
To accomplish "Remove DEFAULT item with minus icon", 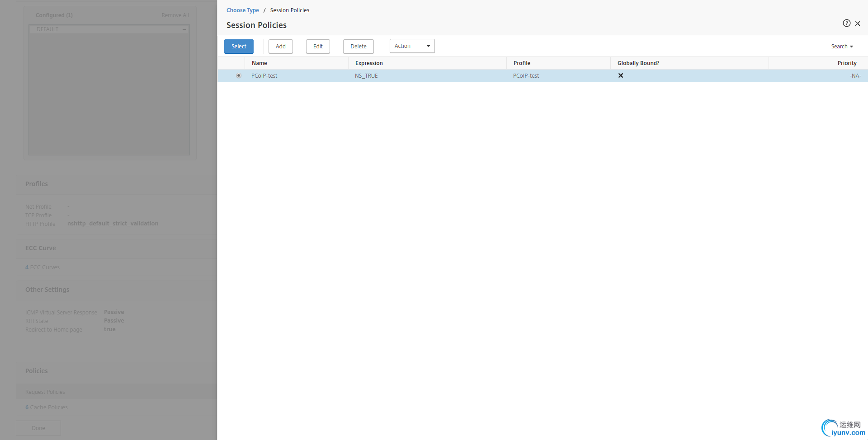I will (184, 29).
